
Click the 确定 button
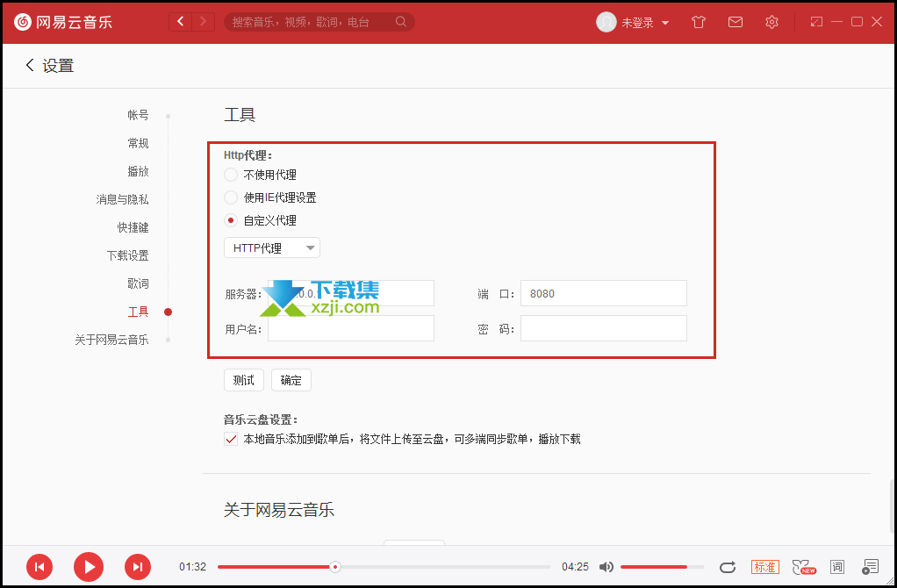(291, 380)
